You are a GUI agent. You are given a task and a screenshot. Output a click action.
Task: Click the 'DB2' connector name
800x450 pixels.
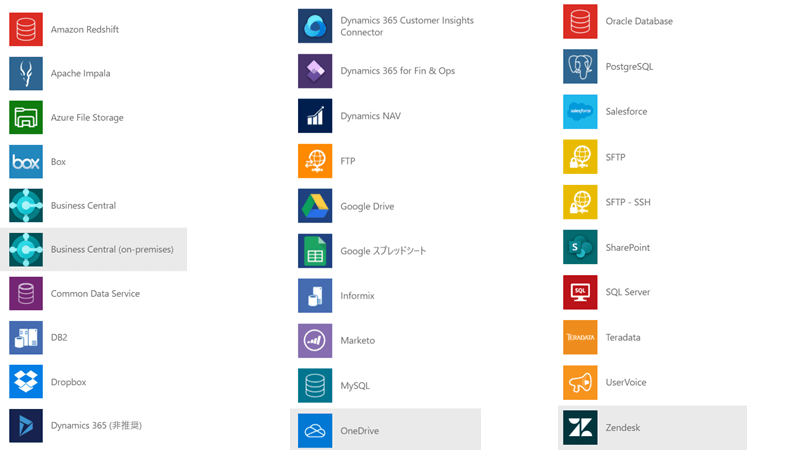click(59, 337)
